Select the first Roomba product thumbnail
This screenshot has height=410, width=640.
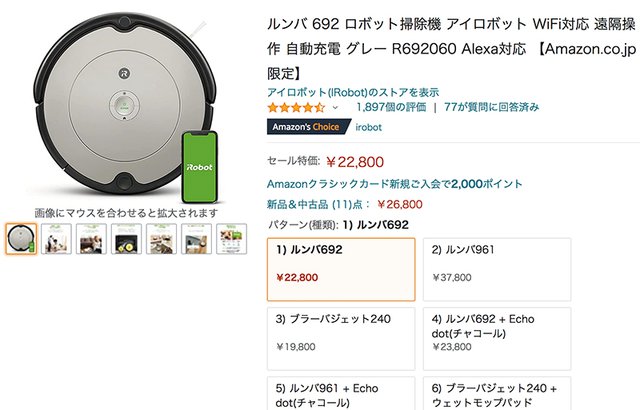(x=21, y=238)
